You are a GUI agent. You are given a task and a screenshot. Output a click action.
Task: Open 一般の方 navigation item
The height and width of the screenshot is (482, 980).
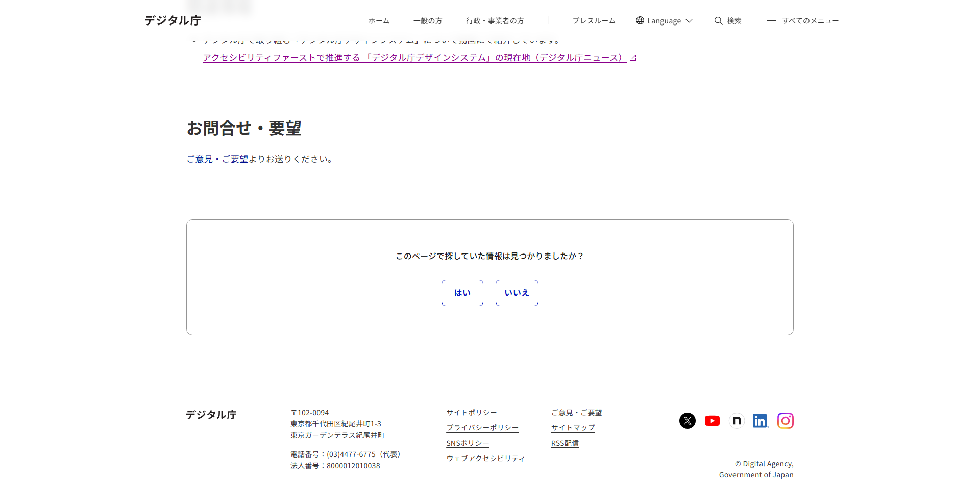tap(428, 21)
